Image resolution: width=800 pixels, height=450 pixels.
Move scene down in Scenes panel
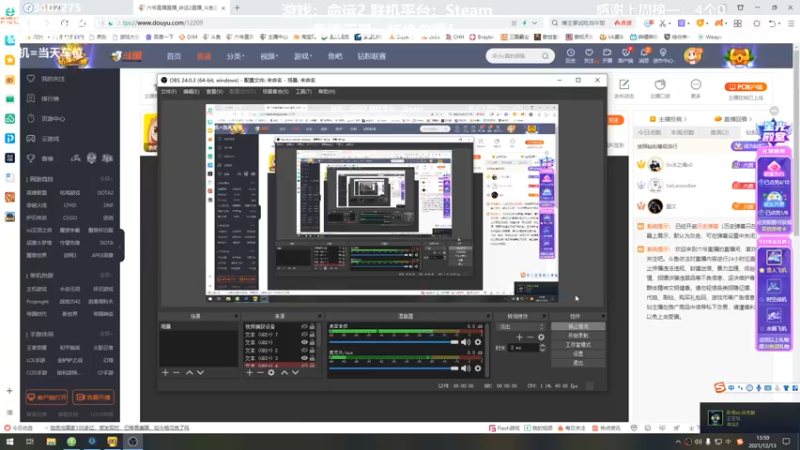(201, 373)
